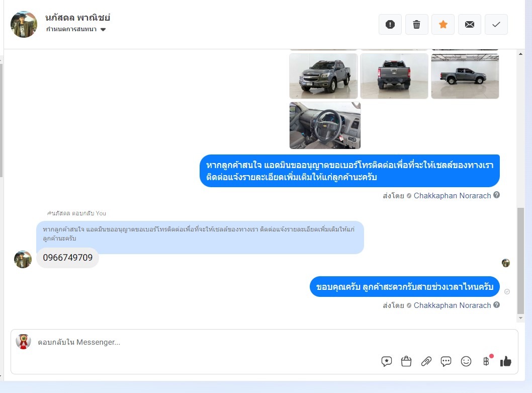532x393 pixels.
Task: Click sender name under ขอบคุณครับ message
Action: pyautogui.click(x=452, y=305)
